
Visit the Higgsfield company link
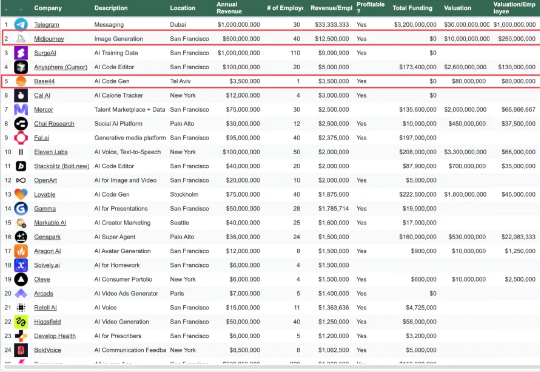(x=47, y=322)
